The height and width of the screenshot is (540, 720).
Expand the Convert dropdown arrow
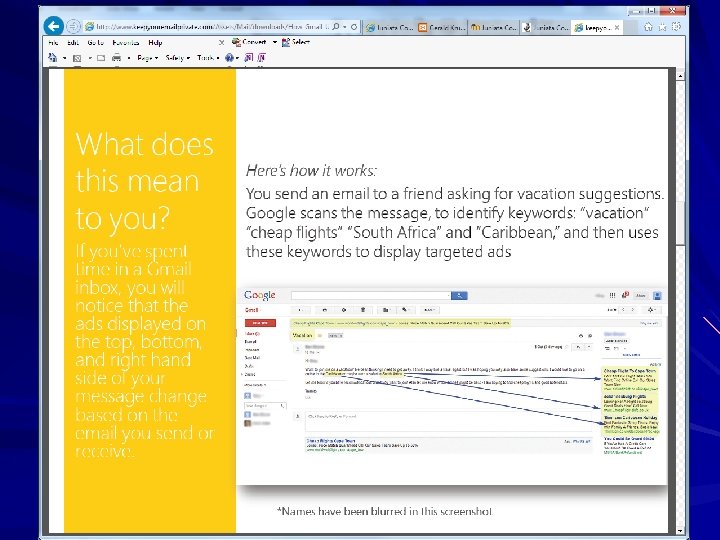[275, 42]
